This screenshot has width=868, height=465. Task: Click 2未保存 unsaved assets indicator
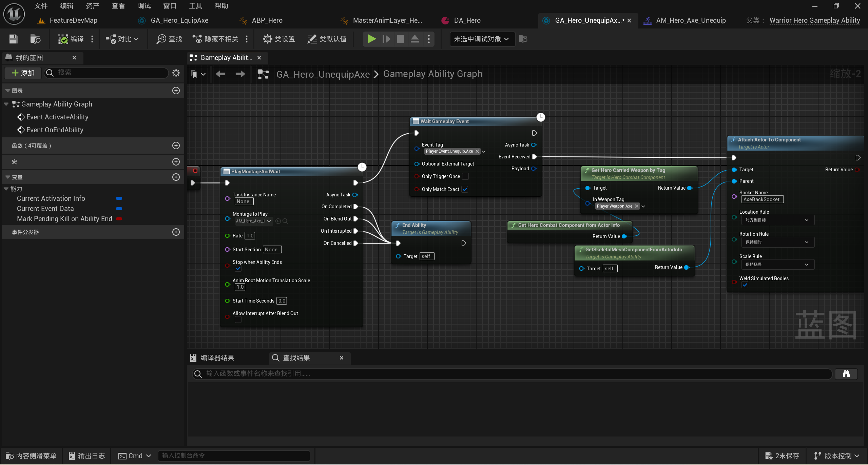(782, 456)
